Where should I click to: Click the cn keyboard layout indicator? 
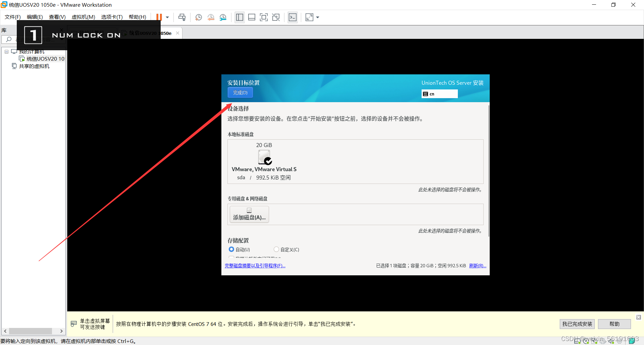click(439, 94)
